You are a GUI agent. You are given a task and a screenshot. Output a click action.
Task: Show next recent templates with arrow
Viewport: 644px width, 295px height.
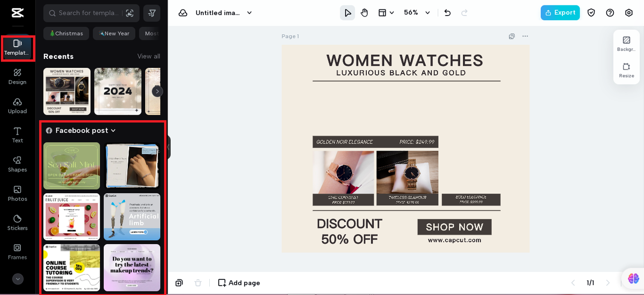coord(157,91)
